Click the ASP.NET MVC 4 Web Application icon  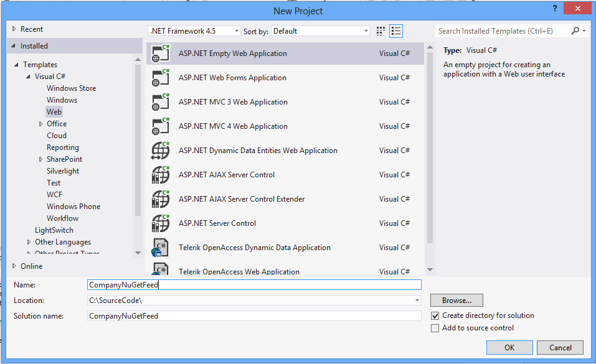point(161,126)
